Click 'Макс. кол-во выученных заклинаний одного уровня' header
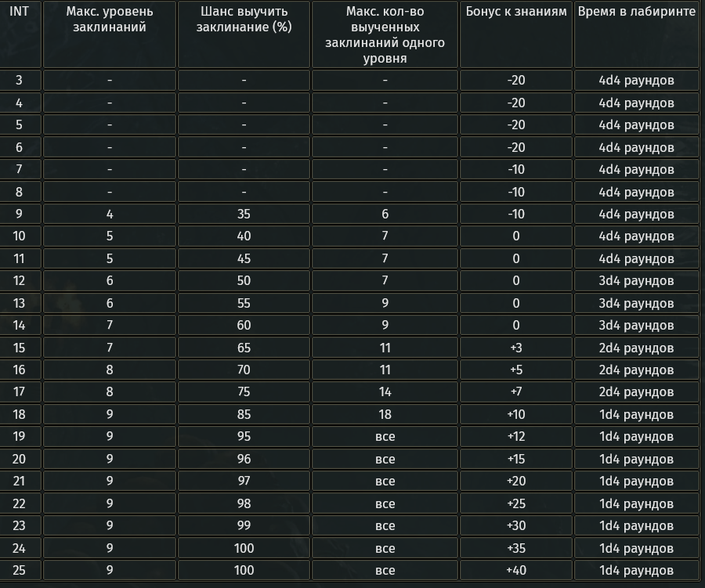705x588 pixels. (x=385, y=34)
